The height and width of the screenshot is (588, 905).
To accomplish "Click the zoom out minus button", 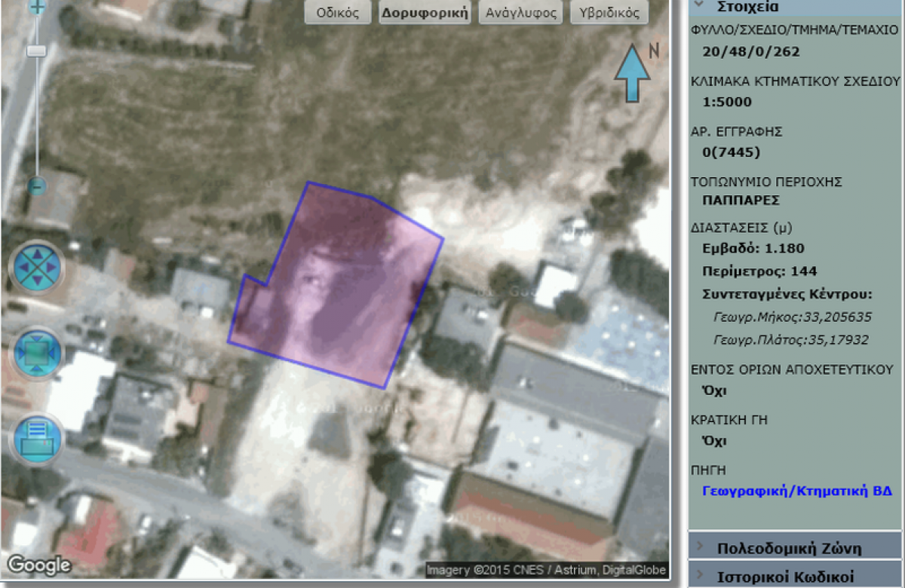I will click(36, 185).
